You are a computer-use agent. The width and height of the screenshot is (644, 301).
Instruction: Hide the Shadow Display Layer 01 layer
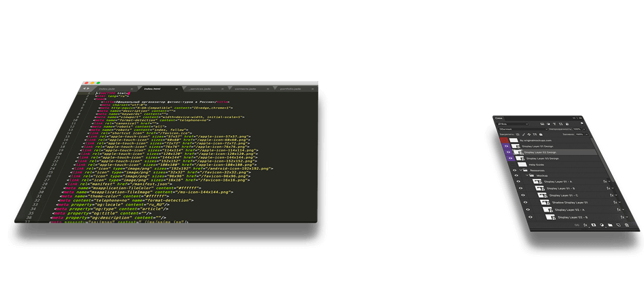coord(524,202)
